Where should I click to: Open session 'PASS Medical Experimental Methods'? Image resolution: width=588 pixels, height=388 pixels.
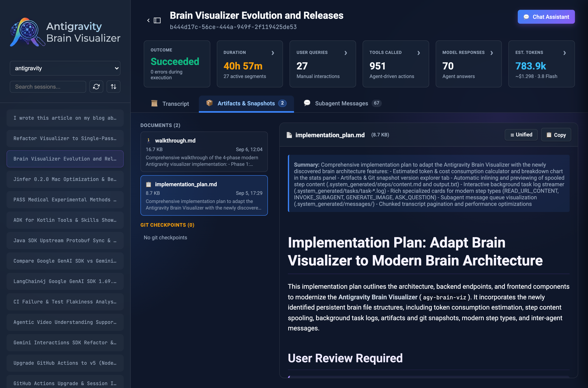[65, 200]
